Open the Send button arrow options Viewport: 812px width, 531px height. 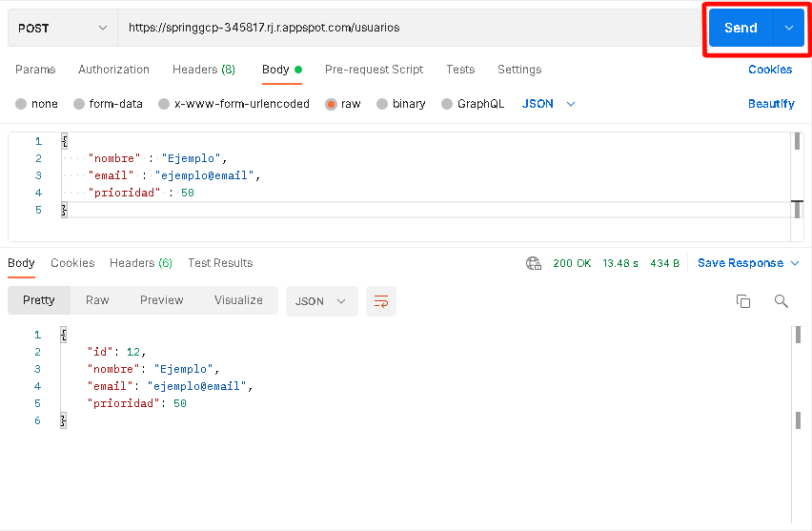click(x=789, y=28)
